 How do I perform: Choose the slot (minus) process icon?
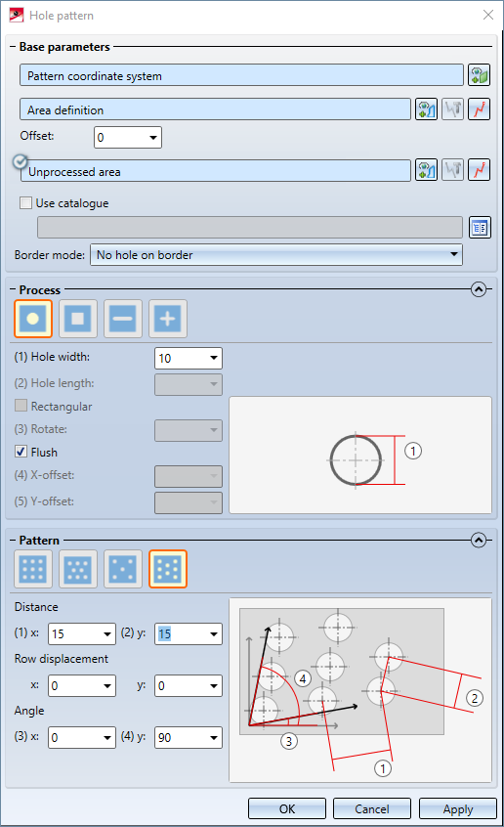[123, 319]
